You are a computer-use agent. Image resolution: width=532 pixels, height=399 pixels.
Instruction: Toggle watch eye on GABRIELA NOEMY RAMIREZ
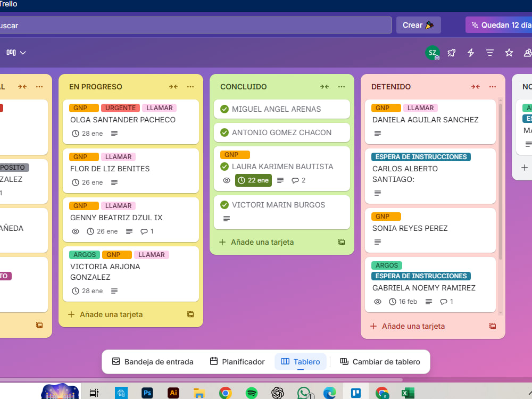[377, 302]
